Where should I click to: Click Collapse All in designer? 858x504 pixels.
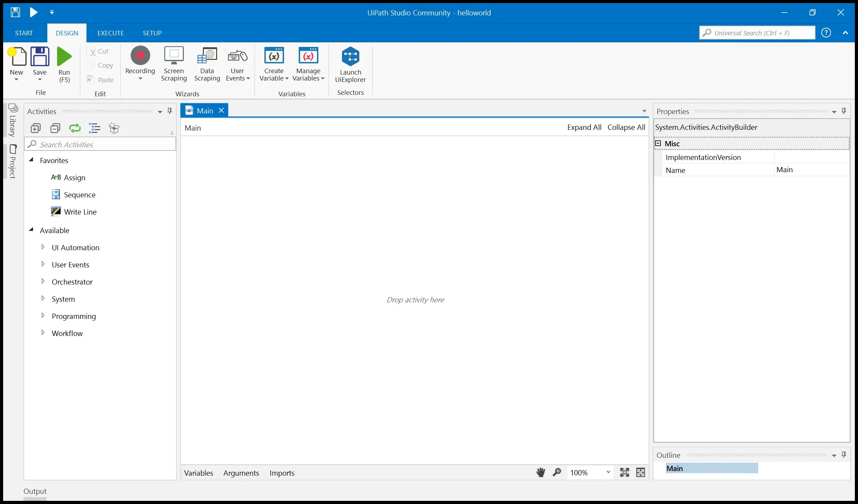coord(626,127)
